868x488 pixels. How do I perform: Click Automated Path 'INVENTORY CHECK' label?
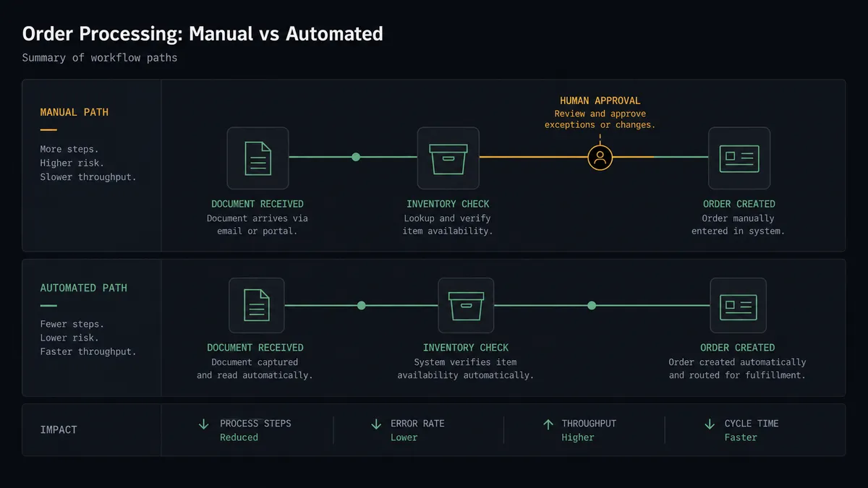point(466,348)
